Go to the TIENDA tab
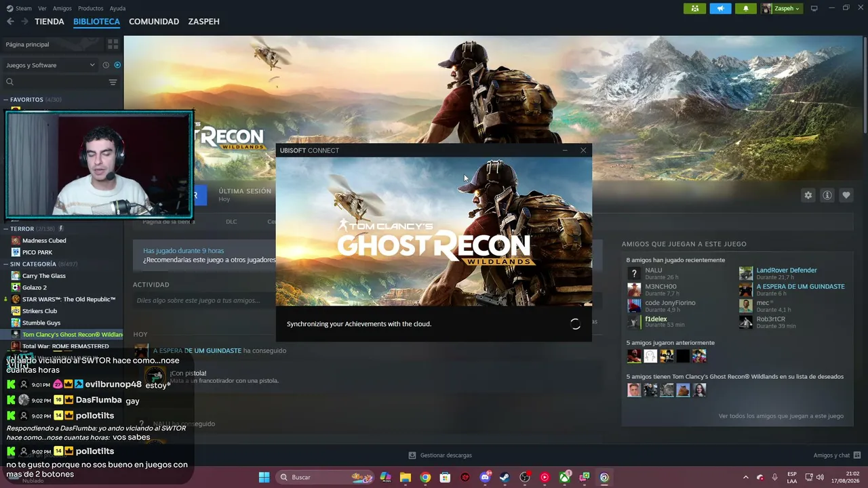 pos(50,22)
